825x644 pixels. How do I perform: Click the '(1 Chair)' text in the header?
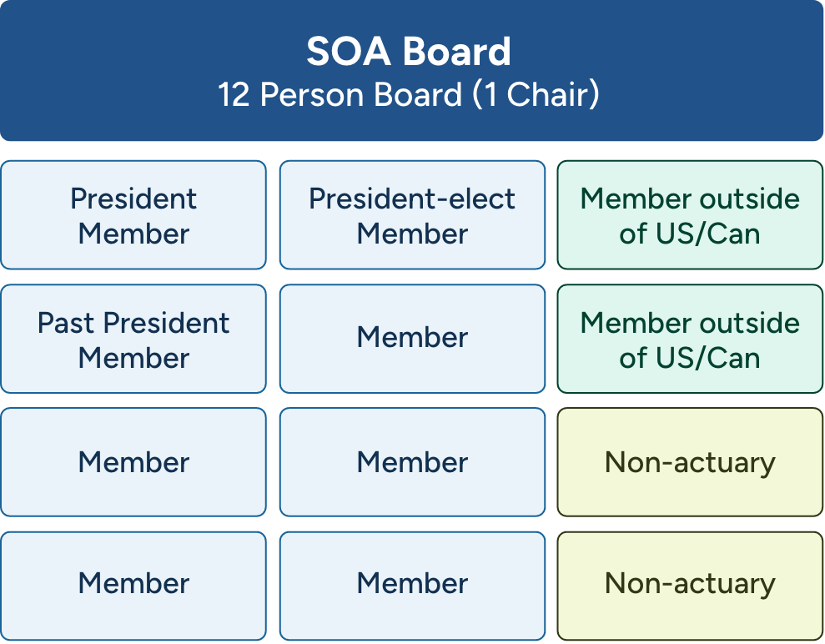(x=536, y=94)
